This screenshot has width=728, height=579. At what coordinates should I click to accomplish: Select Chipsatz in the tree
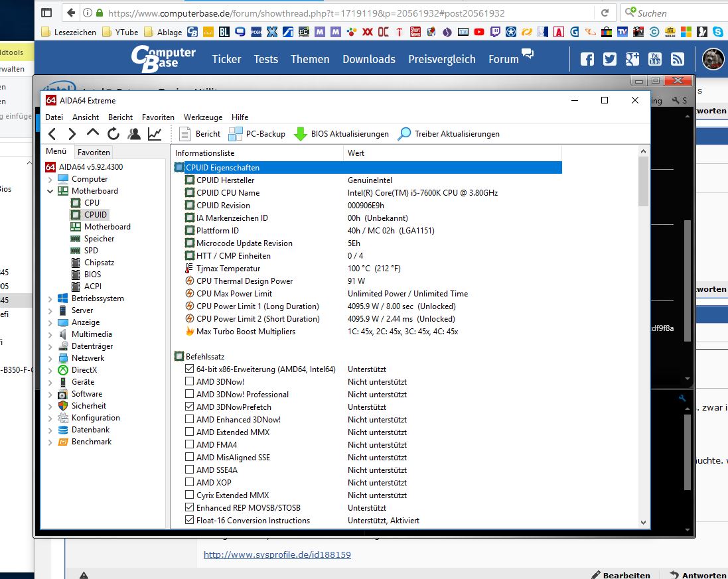click(x=99, y=263)
